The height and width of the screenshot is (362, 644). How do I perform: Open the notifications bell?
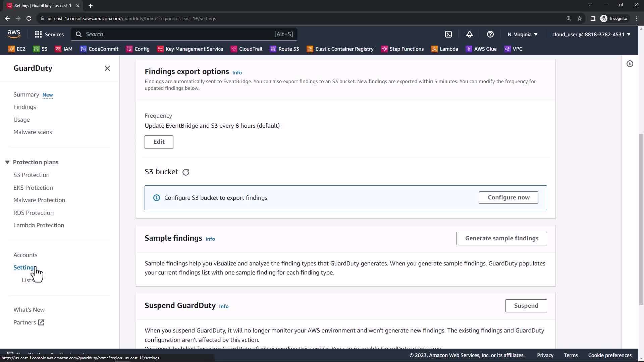click(x=469, y=34)
